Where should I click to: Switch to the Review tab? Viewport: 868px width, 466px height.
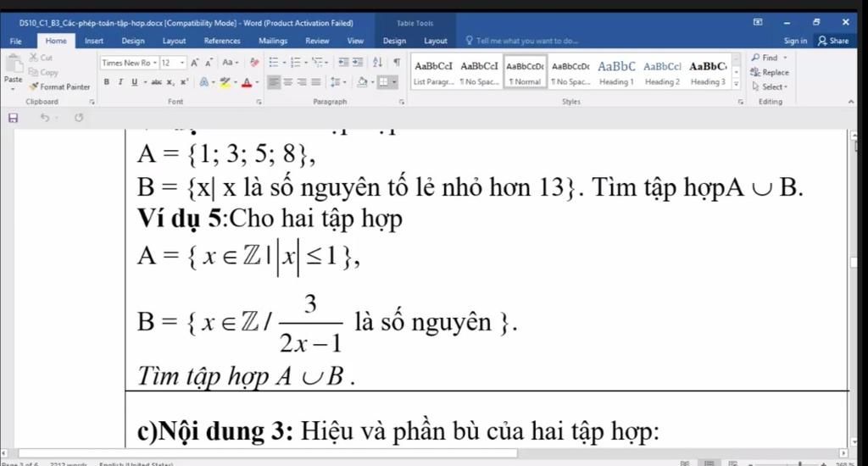coord(317,41)
